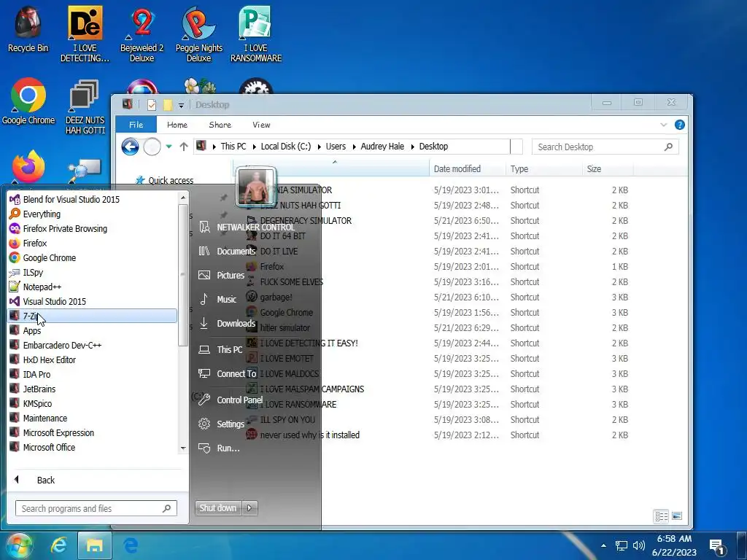Open the Quick Access Toolbar customize dropdown
747x560 pixels.
181,105
